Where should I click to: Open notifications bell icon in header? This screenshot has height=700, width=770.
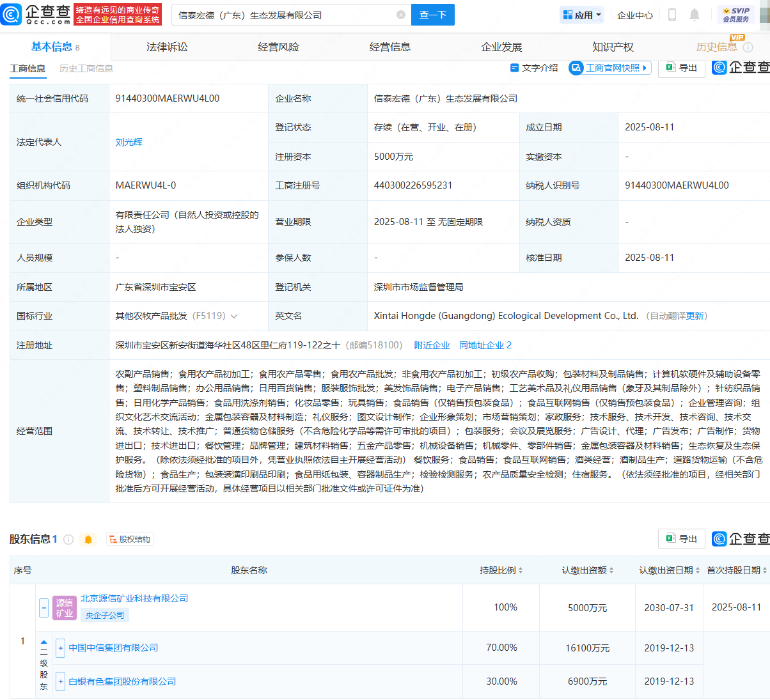(695, 15)
